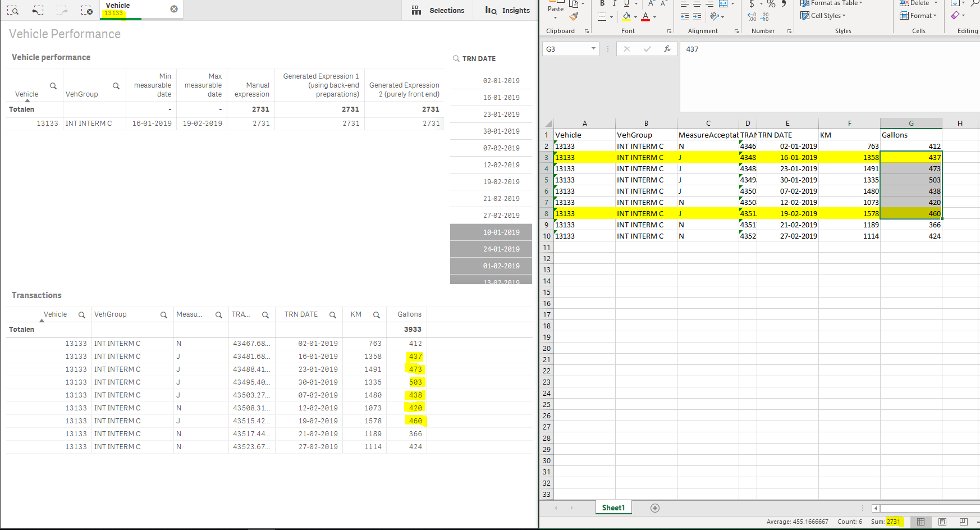The height and width of the screenshot is (530, 980).
Task: Search the VehGroup column in Vehicle performance
Action: point(116,86)
